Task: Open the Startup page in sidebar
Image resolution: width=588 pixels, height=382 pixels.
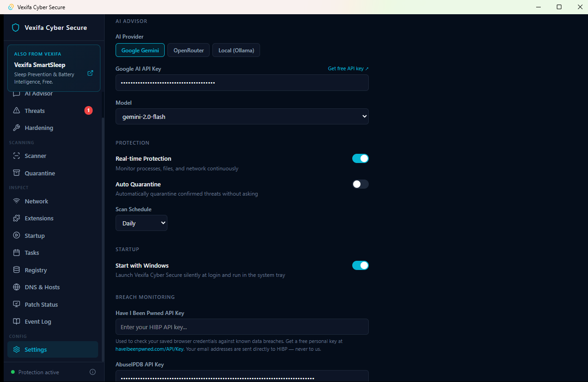Action: coord(53,236)
